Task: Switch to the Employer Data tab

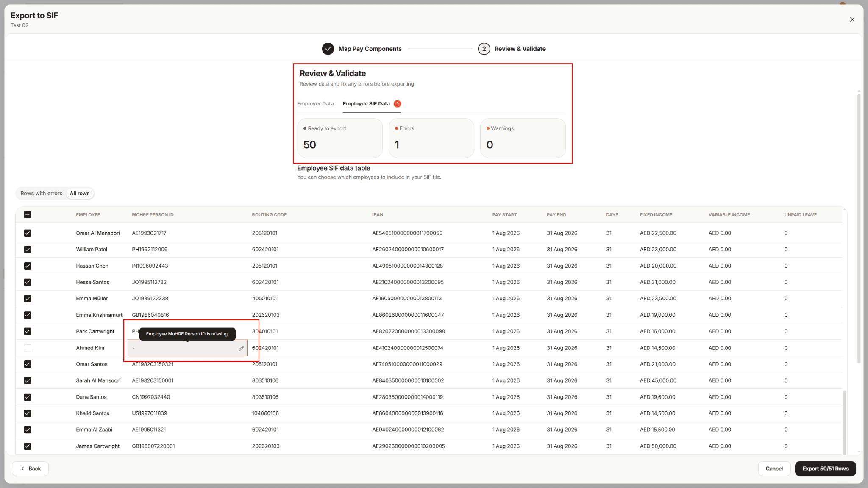Action: click(x=315, y=104)
